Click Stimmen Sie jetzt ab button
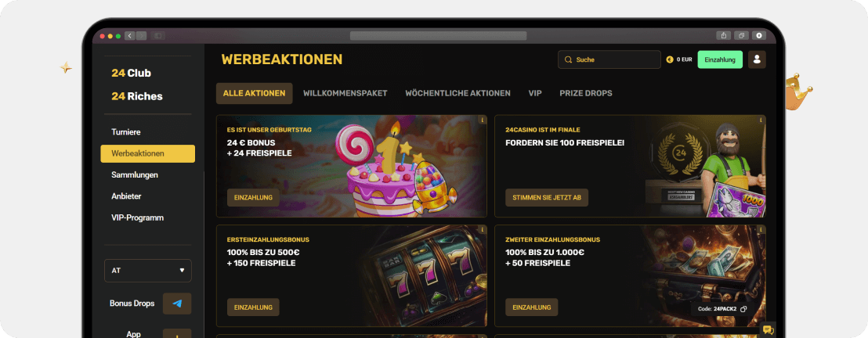The image size is (868, 338). coord(546,197)
